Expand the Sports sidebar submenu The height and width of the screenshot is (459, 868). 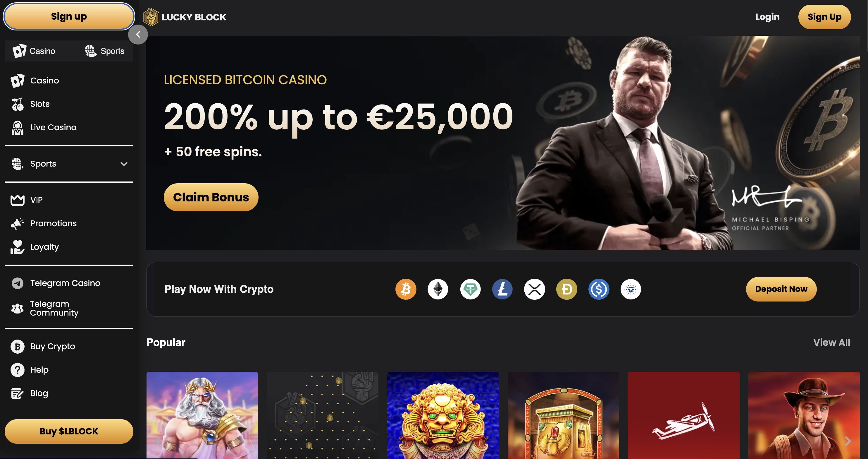pyautogui.click(x=124, y=164)
